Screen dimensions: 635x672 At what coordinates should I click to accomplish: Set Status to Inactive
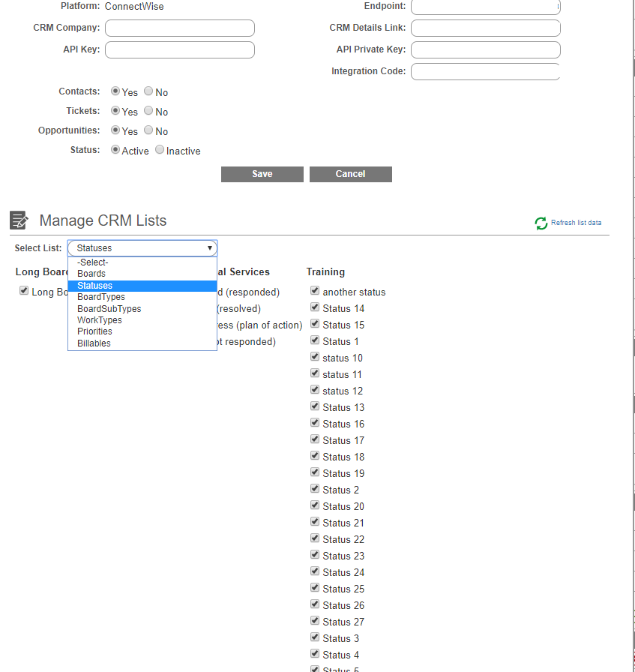(160, 149)
